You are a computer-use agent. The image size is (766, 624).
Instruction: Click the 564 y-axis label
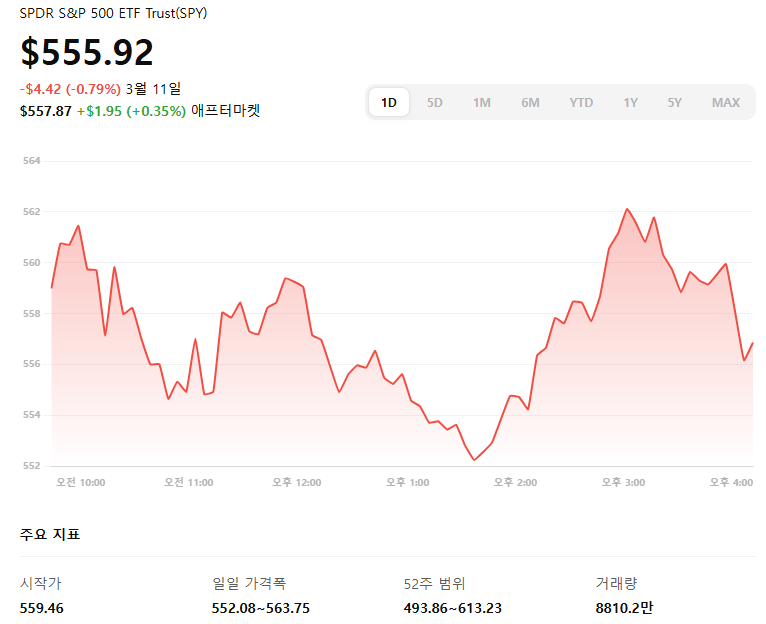pos(31,161)
